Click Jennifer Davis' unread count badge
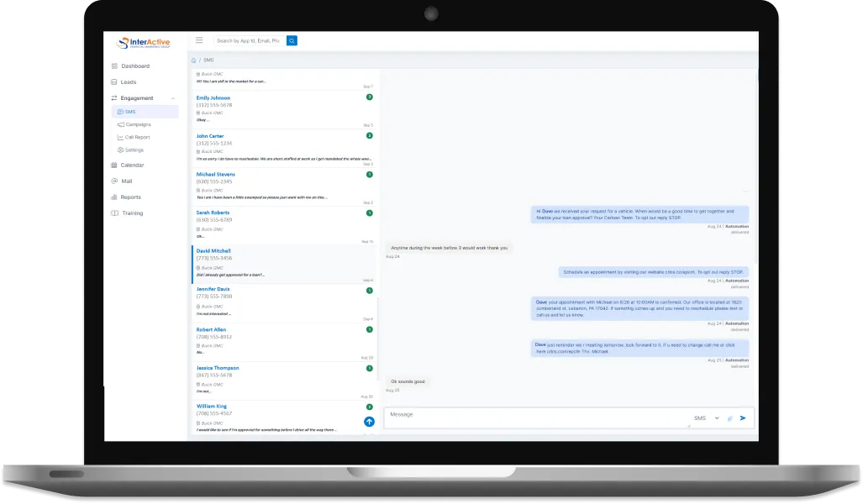Image resolution: width=863 pixels, height=504 pixels. (x=369, y=291)
